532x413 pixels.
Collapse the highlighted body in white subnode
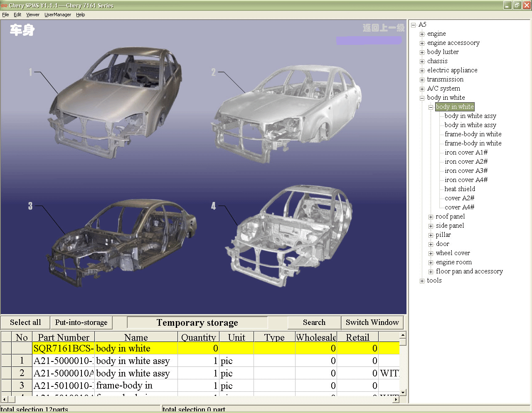[x=431, y=107]
